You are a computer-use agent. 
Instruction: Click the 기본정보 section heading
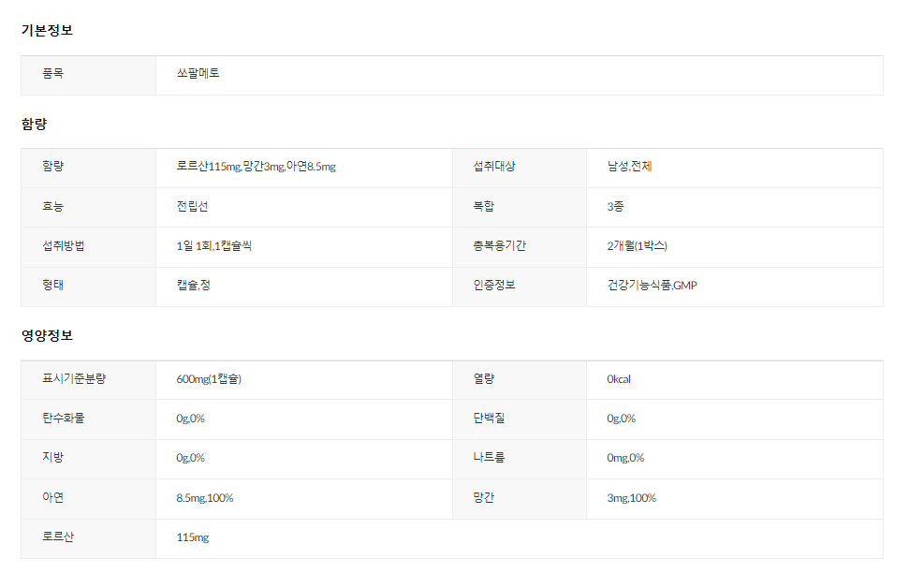(47, 30)
